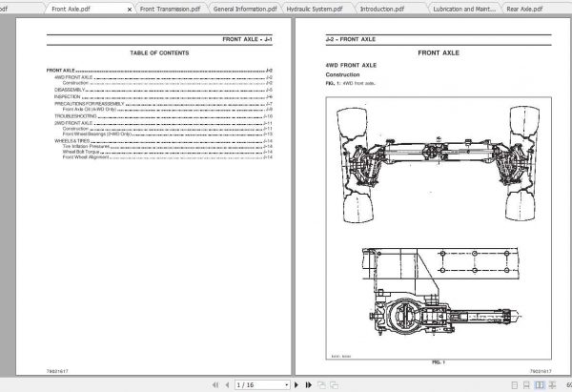572x392 pixels.
Task: Click the Front Axle Oil (4-WD Only) entry
Action: point(168,109)
